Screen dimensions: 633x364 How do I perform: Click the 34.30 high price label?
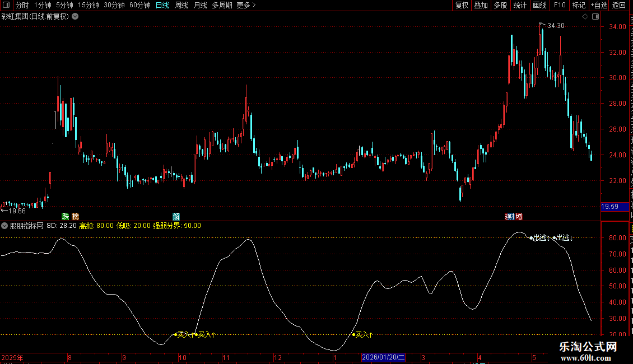point(556,26)
